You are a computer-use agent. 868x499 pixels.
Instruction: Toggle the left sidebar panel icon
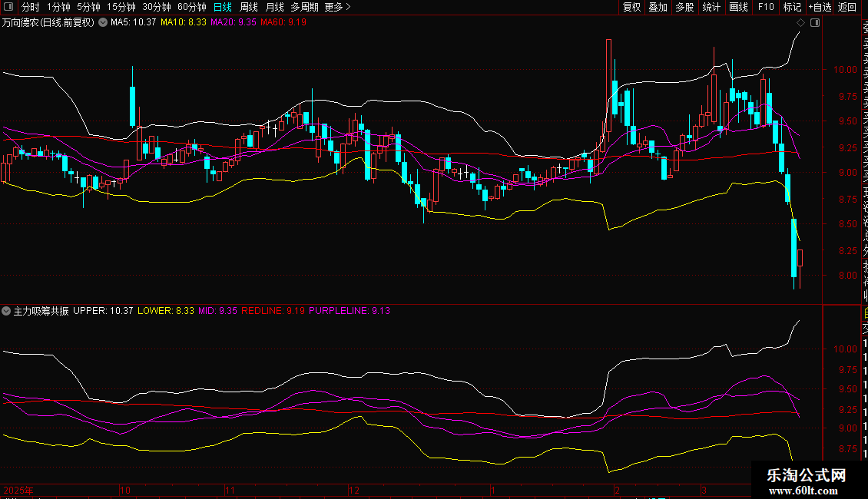point(9,7)
